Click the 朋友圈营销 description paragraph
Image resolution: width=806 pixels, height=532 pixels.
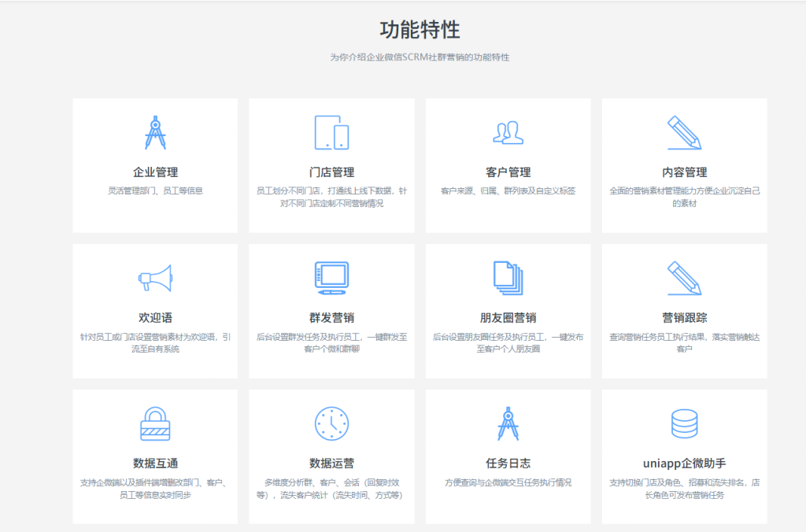coord(508,342)
